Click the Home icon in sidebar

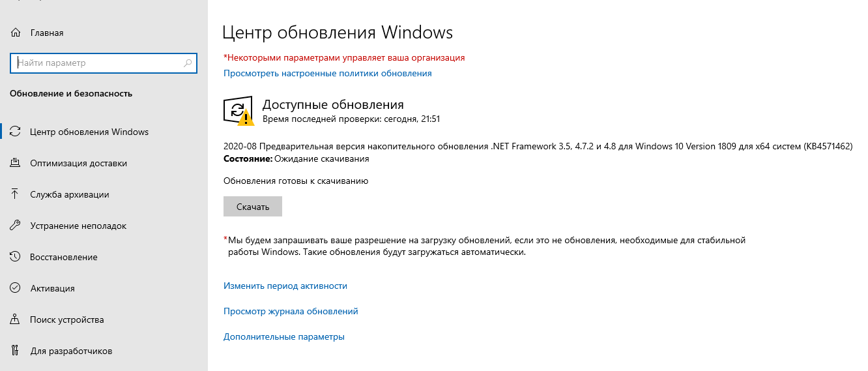click(16, 33)
